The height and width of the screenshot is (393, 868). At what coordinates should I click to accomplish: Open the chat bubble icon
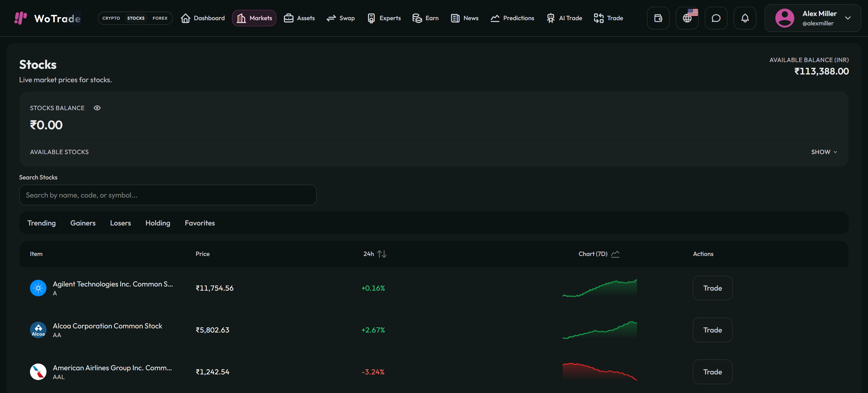[x=716, y=18]
